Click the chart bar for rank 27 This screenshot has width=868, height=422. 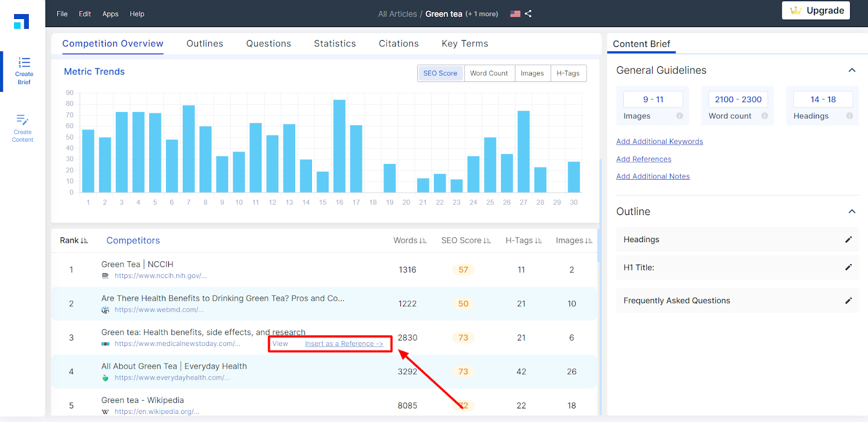524,152
